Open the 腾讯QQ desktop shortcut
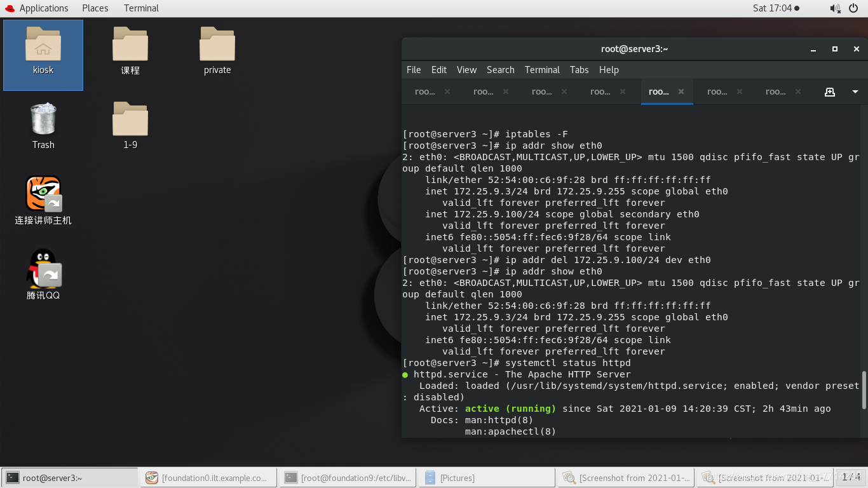This screenshot has height=488, width=868. pyautogui.click(x=43, y=273)
